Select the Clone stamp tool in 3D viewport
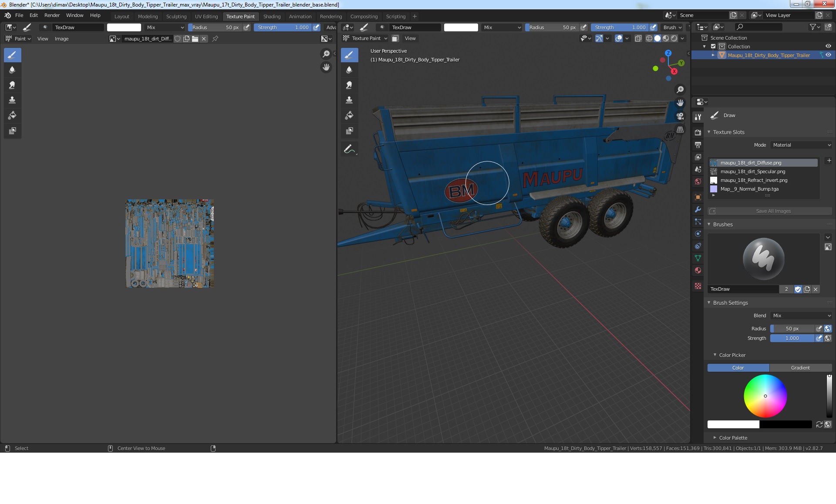This screenshot has width=836, height=504. [x=349, y=100]
